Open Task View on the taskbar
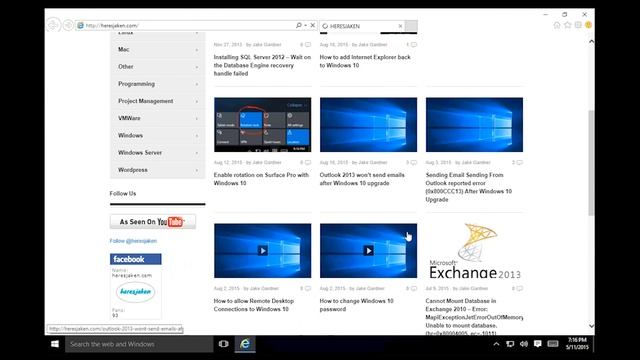The height and width of the screenshot is (360, 640). coord(223,344)
